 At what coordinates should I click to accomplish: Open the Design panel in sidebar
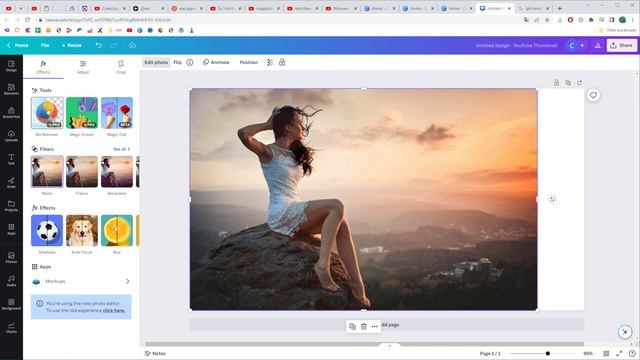click(11, 66)
